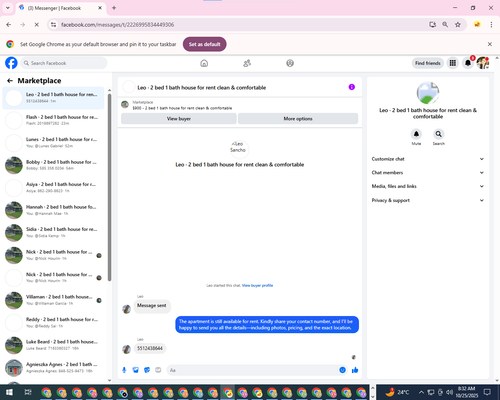
Task: Open Task View on taskbar
Action: (x=28, y=392)
